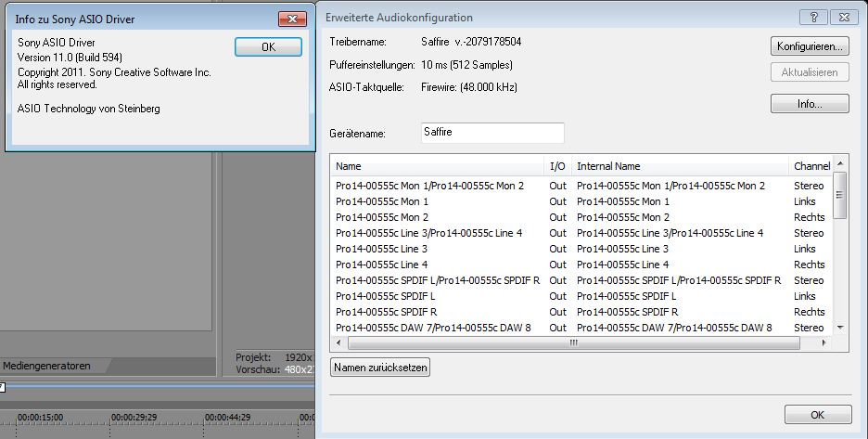Viewport: 868px width, 439px height.
Task: Click the Projekt: 1920x preview info text
Action: point(274,357)
